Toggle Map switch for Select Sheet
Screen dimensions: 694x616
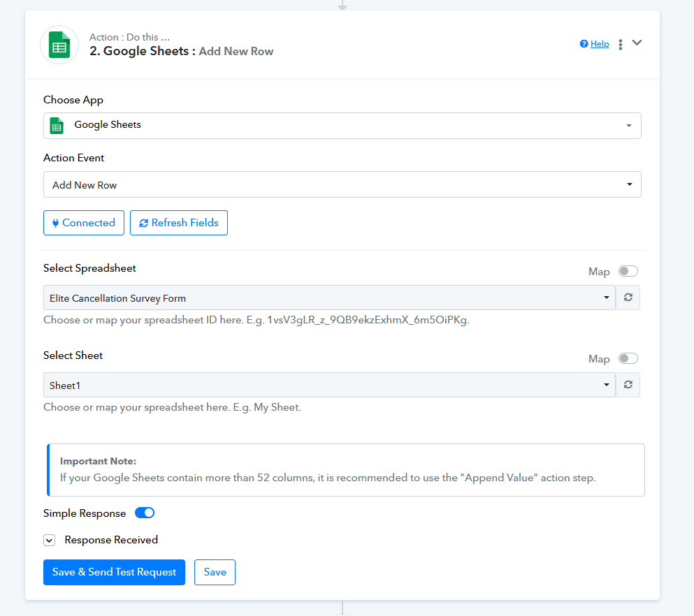point(628,358)
